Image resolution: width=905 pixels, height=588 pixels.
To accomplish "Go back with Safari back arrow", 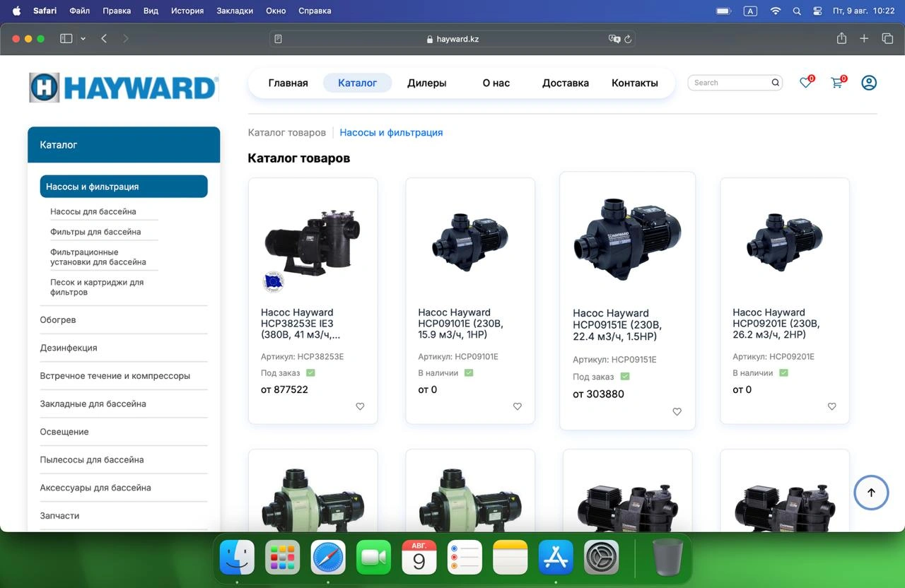I will coord(104,39).
